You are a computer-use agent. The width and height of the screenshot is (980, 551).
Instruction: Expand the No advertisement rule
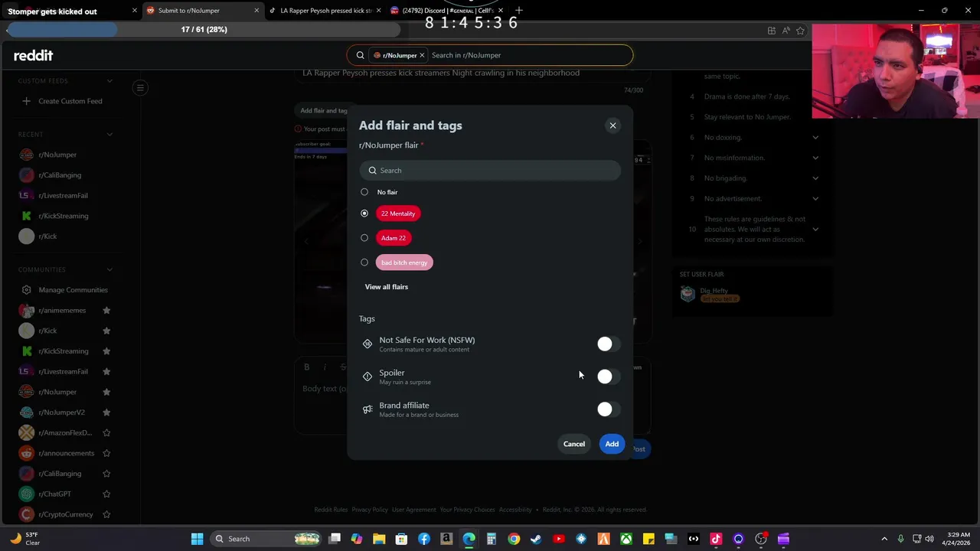click(815, 199)
